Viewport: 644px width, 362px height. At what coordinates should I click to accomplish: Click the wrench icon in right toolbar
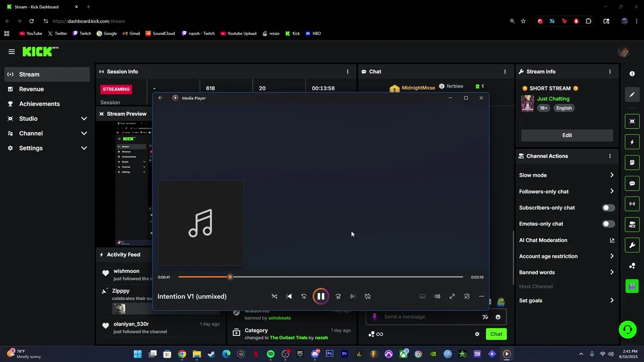(632, 245)
